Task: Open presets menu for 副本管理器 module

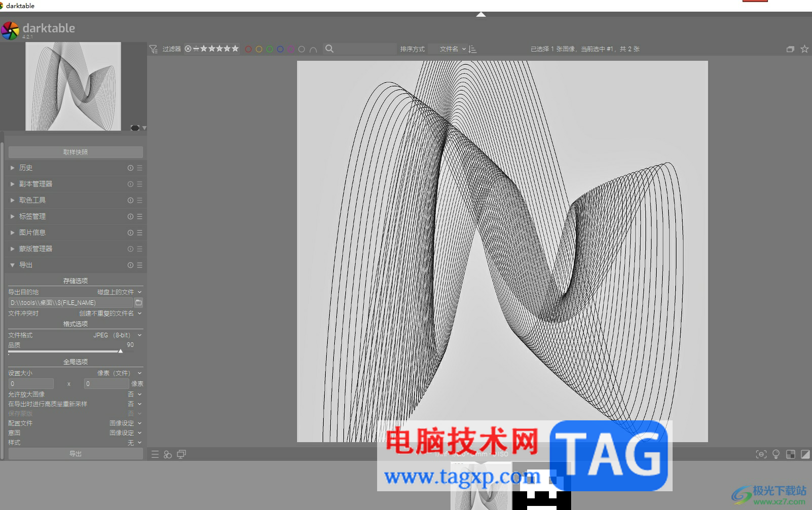Action: click(x=139, y=184)
